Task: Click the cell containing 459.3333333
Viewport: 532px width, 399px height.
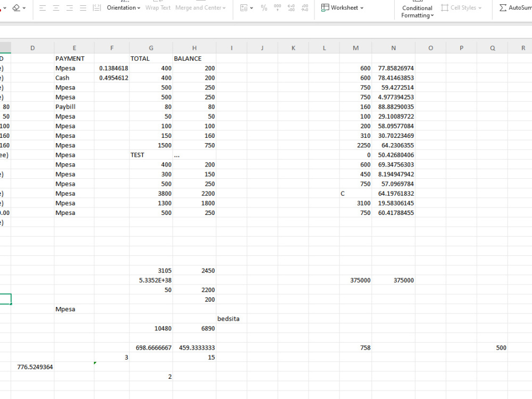Action: point(194,347)
